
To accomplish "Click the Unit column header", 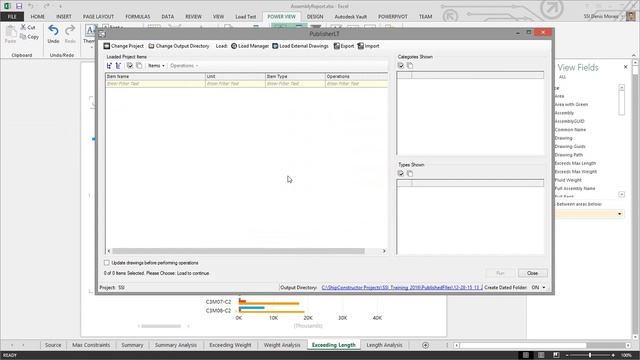I will tap(236, 76).
